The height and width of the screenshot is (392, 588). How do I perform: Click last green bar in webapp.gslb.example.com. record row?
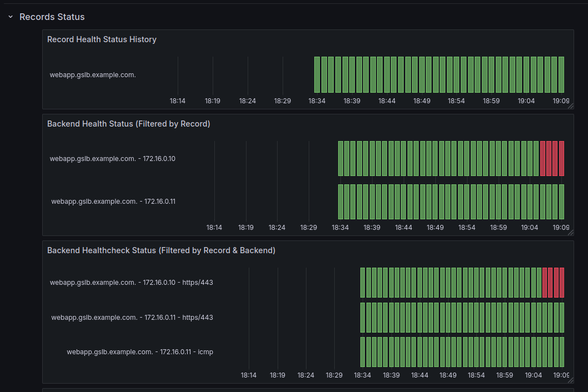coord(561,74)
